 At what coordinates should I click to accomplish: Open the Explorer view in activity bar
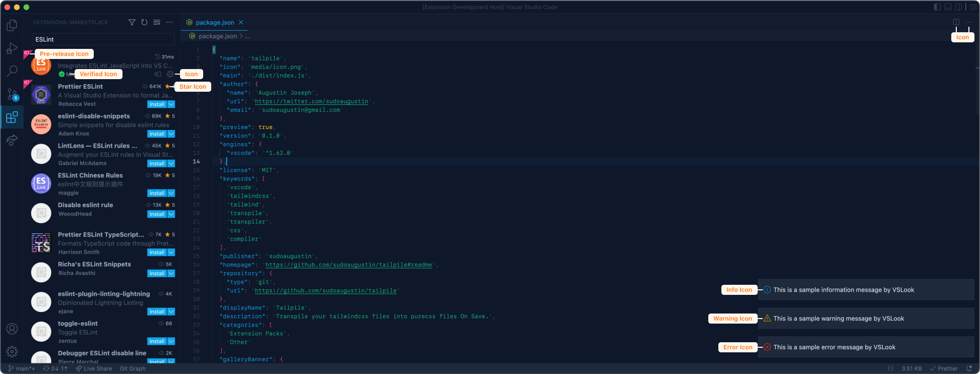click(12, 25)
